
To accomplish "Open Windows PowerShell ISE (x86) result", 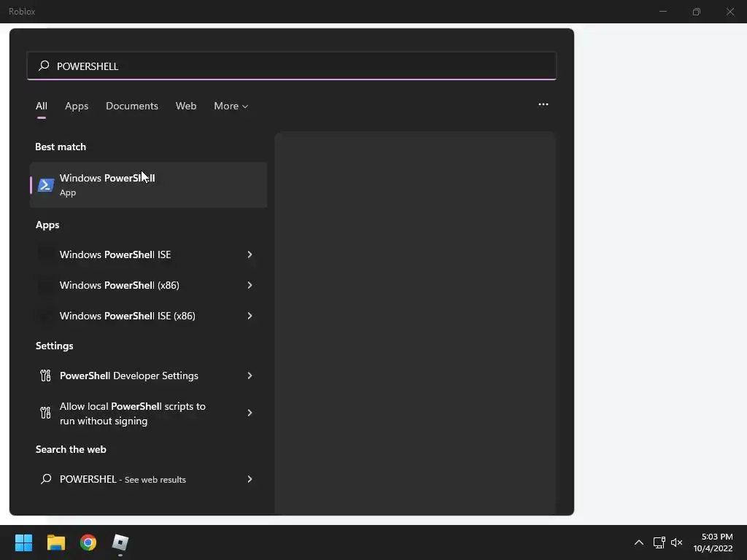I will coord(148,316).
